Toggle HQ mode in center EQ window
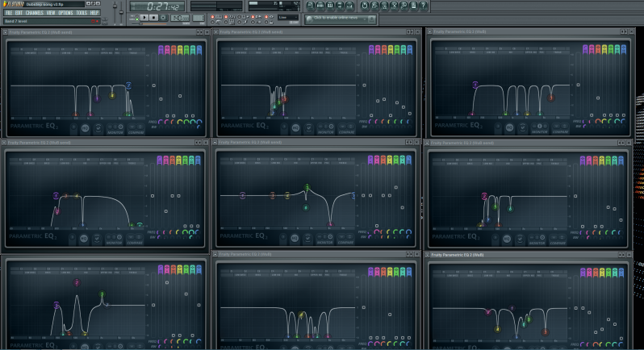Viewport: 644px width, 350px height. coord(295,238)
